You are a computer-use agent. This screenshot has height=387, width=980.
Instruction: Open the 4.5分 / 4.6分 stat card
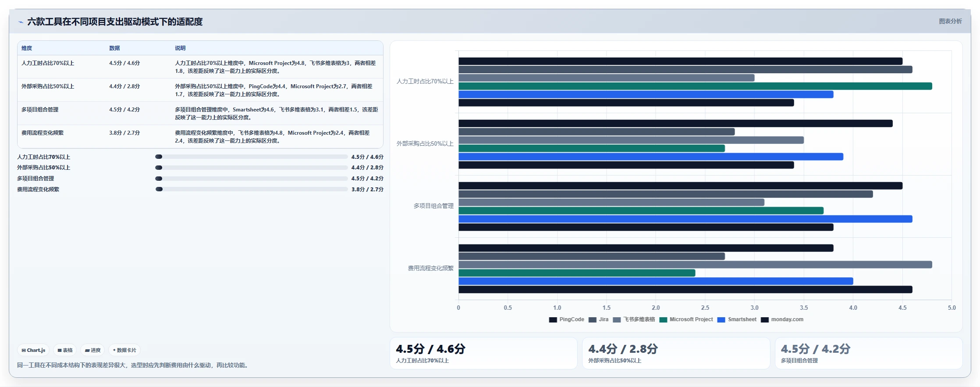click(483, 353)
